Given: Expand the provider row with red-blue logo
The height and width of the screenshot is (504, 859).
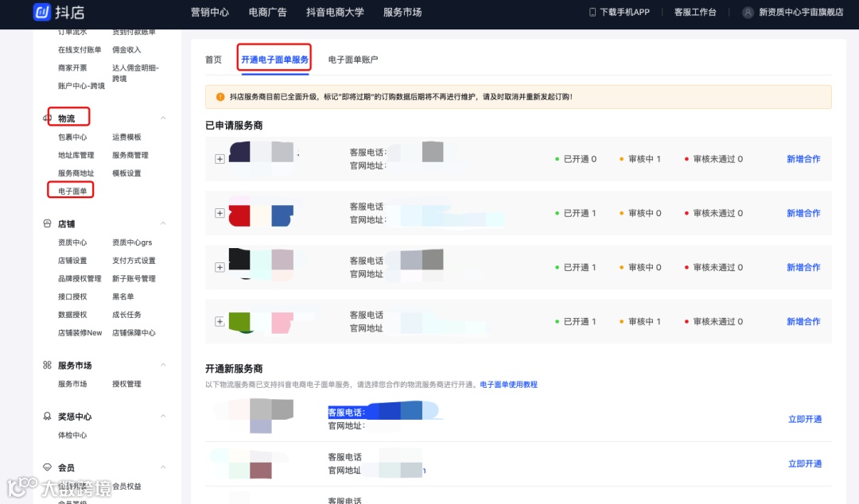Looking at the screenshot, I should pyautogui.click(x=220, y=213).
